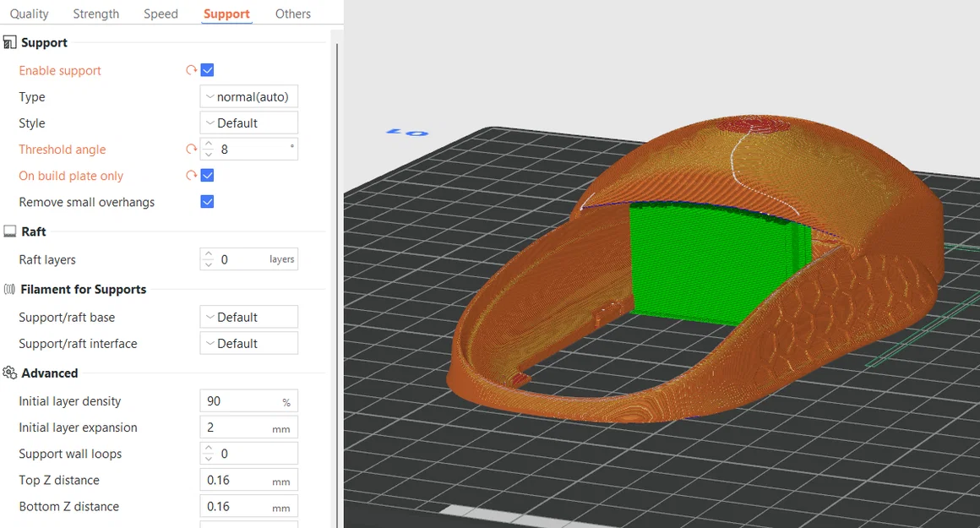Switch to the Quality tab

29,14
